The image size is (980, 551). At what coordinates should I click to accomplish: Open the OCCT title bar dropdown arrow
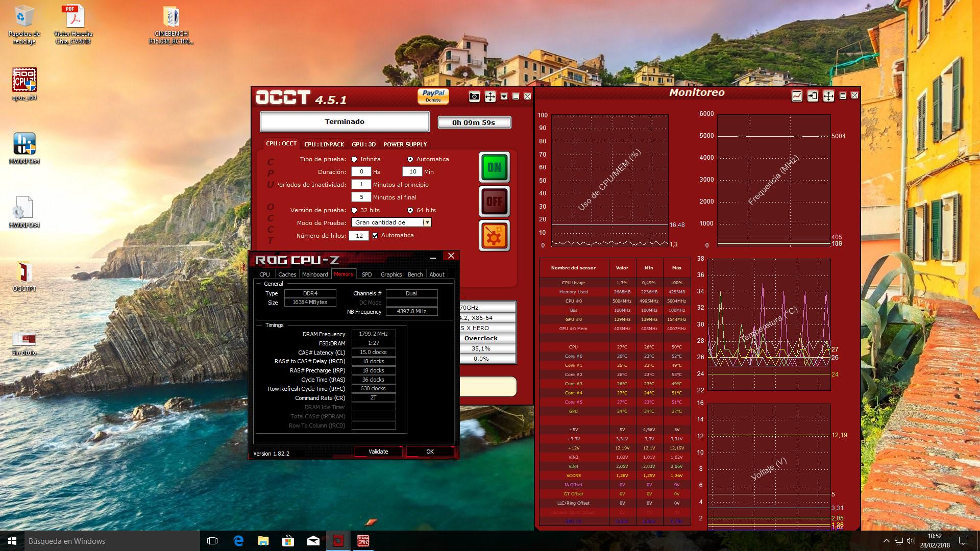point(504,96)
